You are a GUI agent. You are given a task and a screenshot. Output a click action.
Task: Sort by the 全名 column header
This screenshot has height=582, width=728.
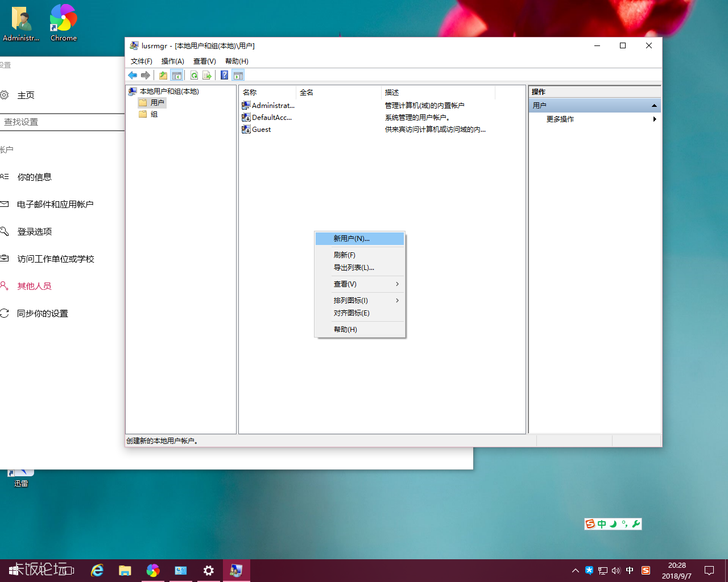coord(338,93)
